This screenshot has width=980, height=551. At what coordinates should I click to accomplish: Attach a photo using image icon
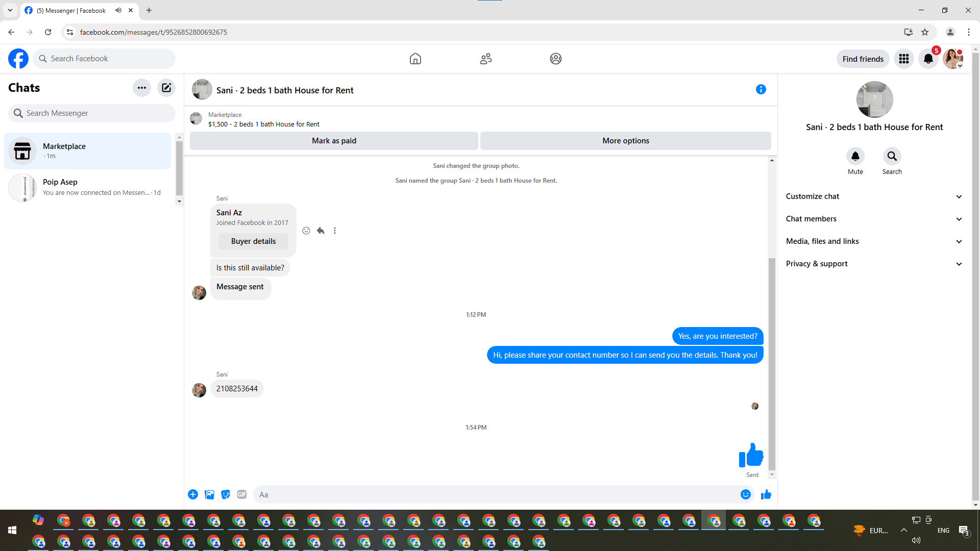(209, 494)
